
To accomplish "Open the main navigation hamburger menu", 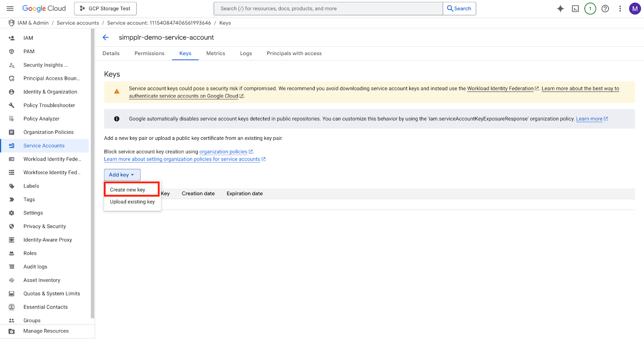I will [10, 8].
